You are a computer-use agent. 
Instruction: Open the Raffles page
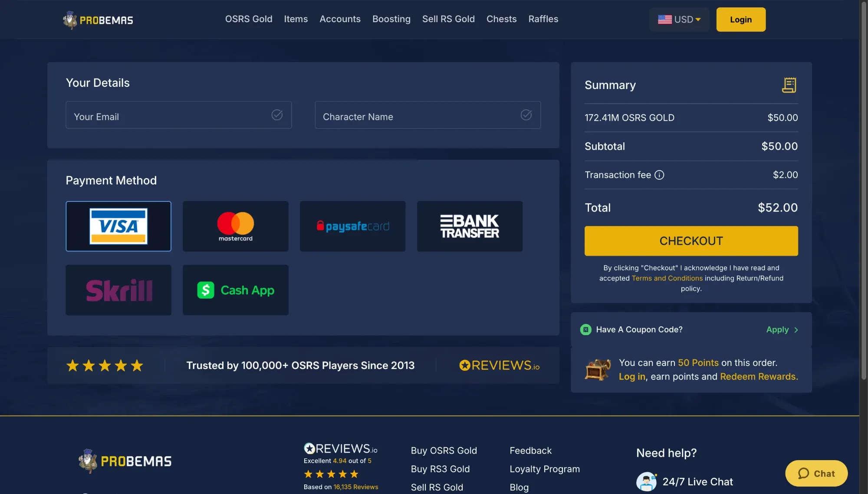pyautogui.click(x=543, y=19)
